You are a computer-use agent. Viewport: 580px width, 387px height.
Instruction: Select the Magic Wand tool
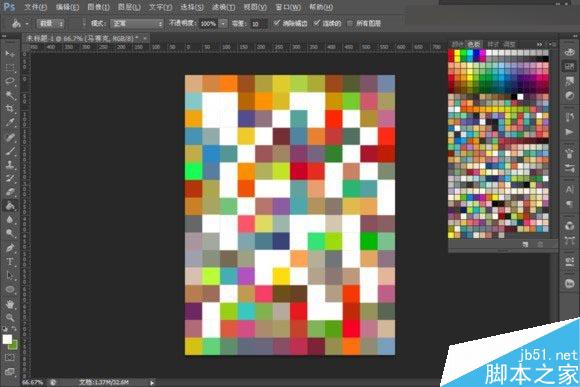[x=10, y=95]
